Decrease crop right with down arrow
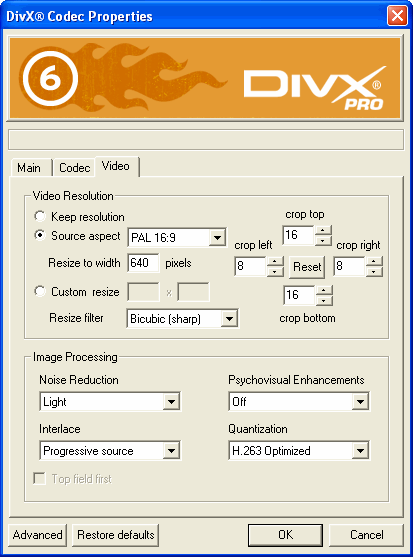The height and width of the screenshot is (557, 413). 374,271
